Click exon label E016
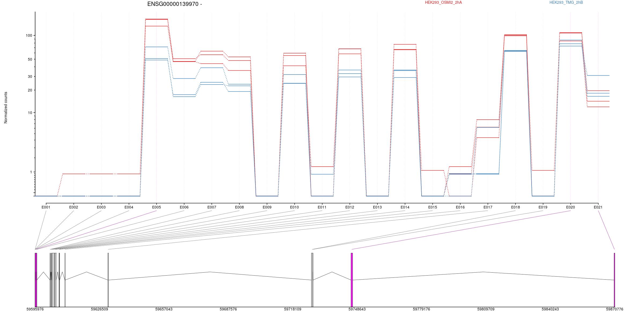 [460, 207]
